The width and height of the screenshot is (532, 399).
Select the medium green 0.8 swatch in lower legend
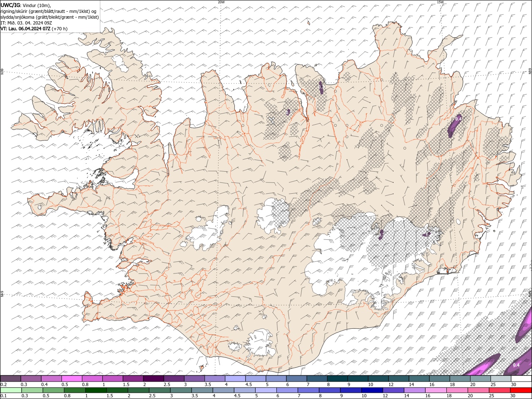point(75,390)
